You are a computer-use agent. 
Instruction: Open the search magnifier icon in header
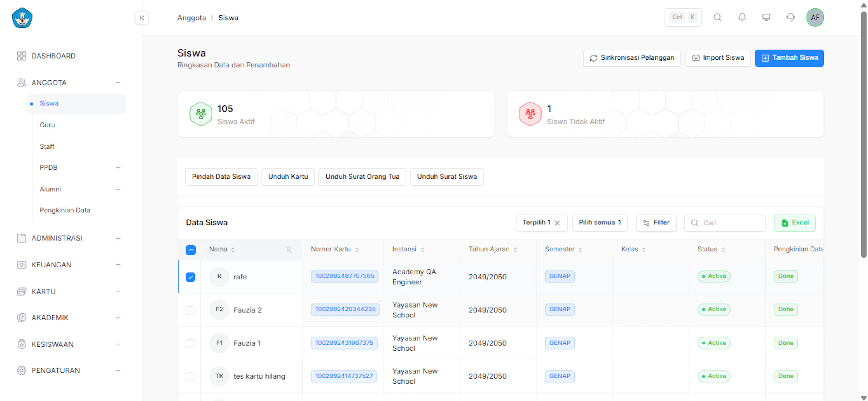click(x=717, y=17)
